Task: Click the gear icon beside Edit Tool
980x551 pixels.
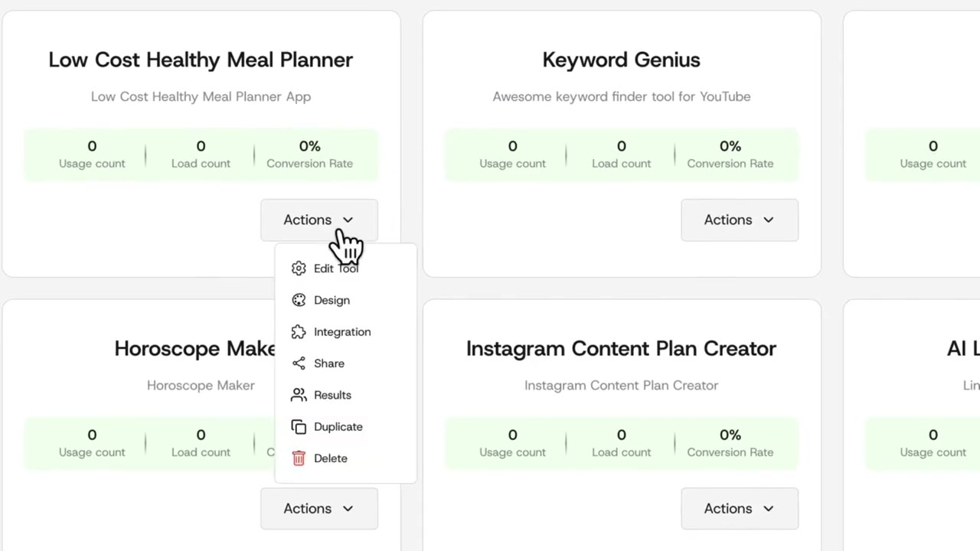Action: point(299,269)
